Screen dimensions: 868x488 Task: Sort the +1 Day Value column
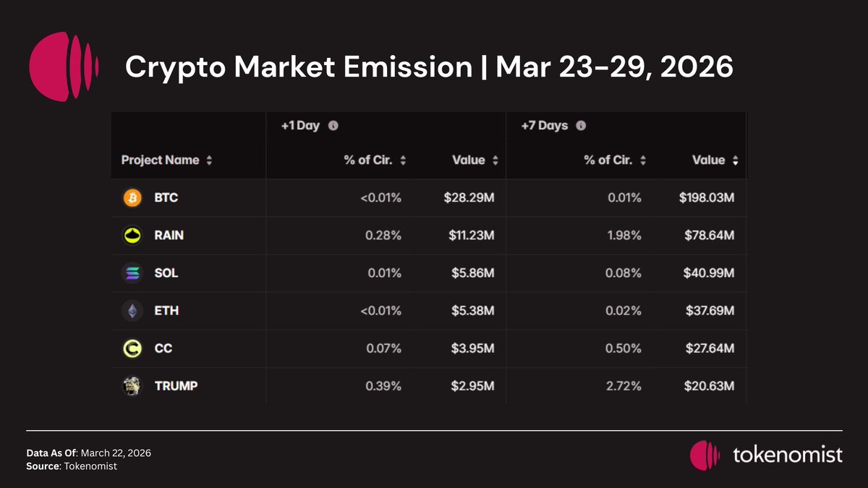[x=495, y=160]
